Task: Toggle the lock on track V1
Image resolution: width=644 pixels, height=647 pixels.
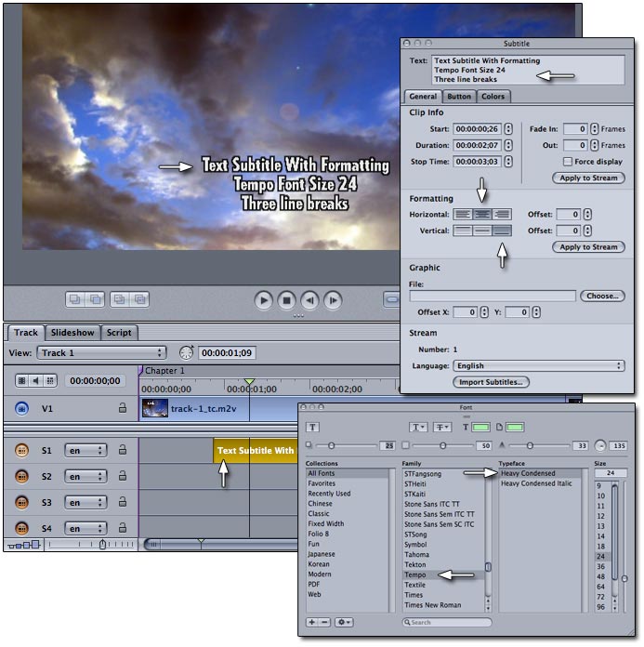Action: click(122, 407)
